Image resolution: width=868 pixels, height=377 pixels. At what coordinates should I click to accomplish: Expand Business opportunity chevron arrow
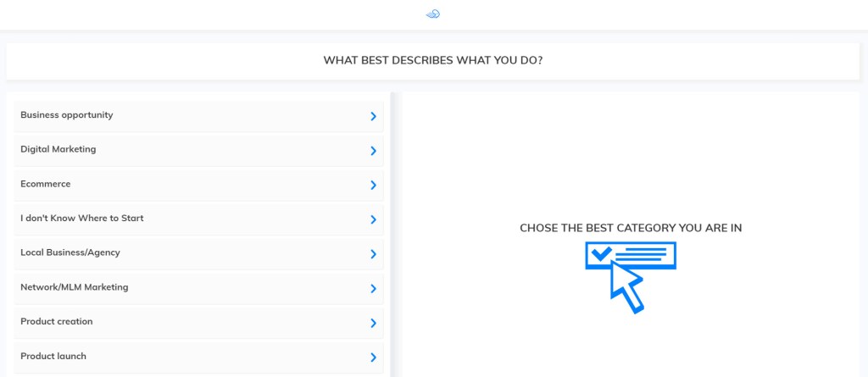(373, 116)
